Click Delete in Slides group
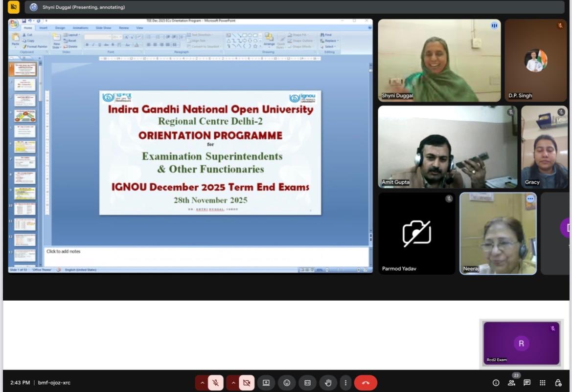The height and width of the screenshot is (392, 572). point(71,46)
